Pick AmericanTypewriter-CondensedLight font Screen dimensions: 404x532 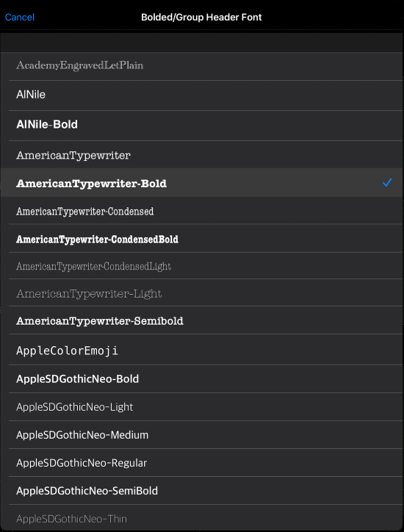click(x=202, y=266)
